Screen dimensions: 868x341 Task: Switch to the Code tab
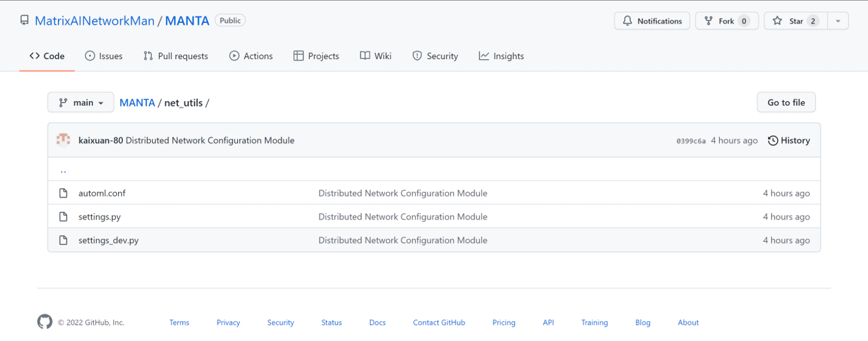tap(47, 56)
